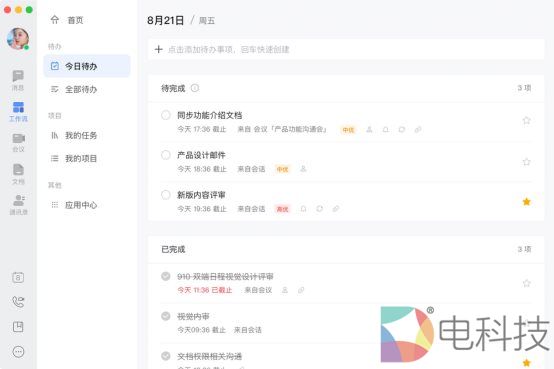The width and height of the screenshot is (554, 369).
Task: Mark 同步功能介绍文档 as complete
Action: point(166,115)
